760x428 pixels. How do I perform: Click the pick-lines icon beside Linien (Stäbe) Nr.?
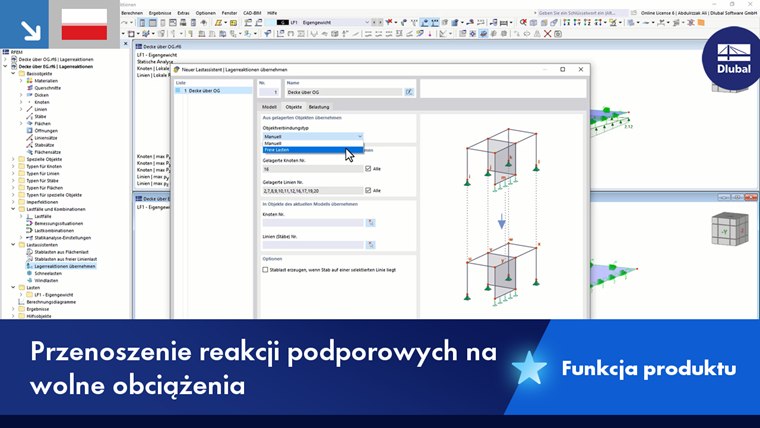tap(370, 245)
